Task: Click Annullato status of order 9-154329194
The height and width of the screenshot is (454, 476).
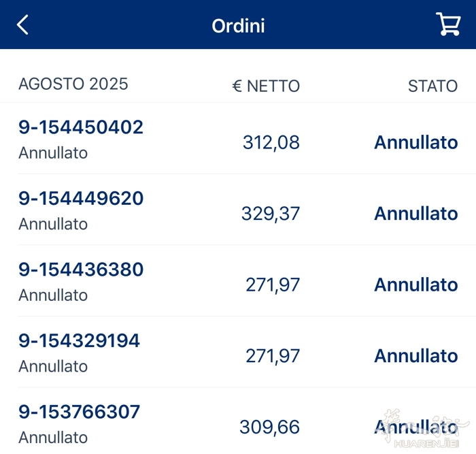Action: click(x=416, y=355)
